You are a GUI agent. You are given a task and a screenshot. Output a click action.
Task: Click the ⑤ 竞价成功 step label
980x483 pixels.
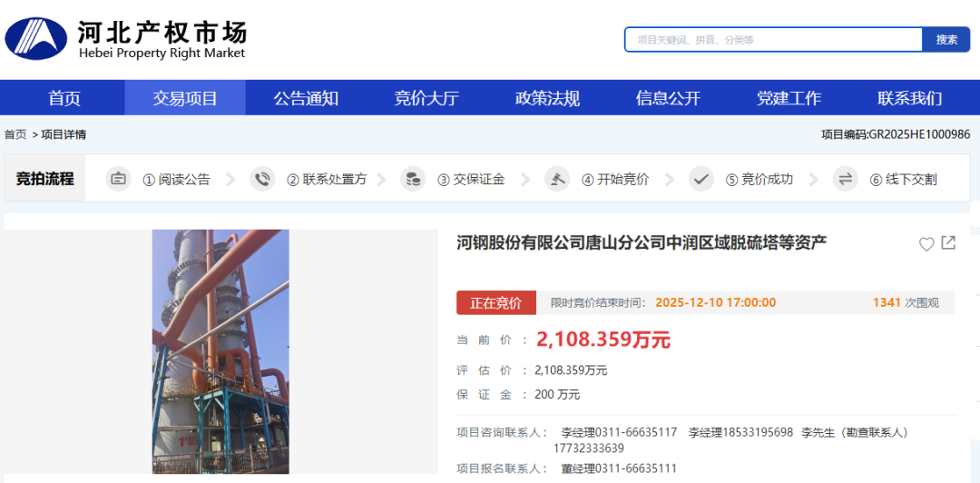759,180
